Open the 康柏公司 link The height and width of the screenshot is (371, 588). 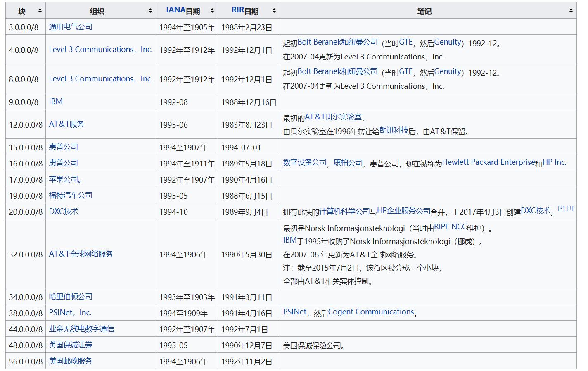pyautogui.click(x=348, y=163)
